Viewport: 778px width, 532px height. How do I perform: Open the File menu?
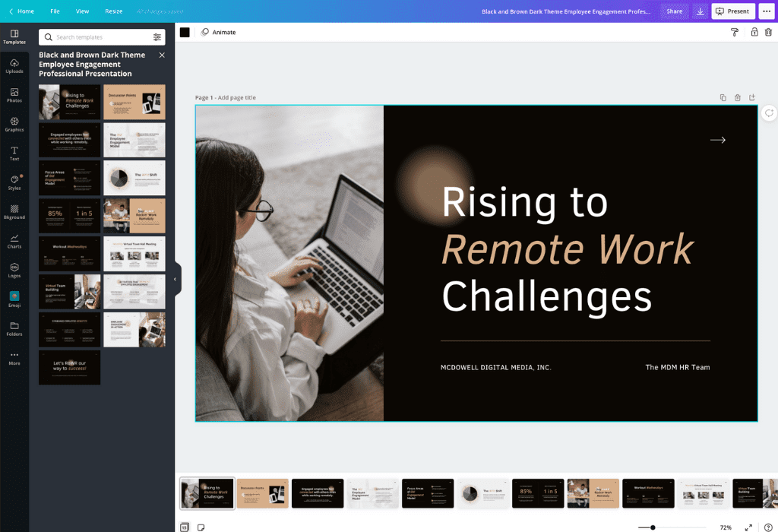click(55, 11)
